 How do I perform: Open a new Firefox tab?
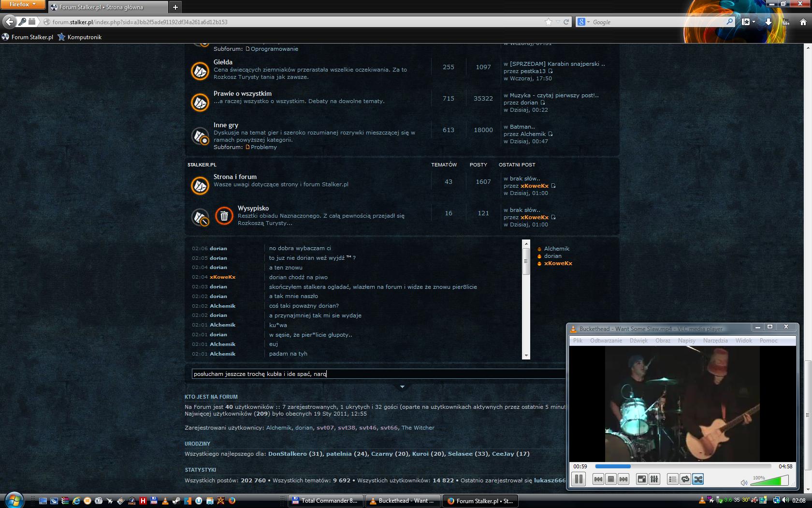(175, 7)
